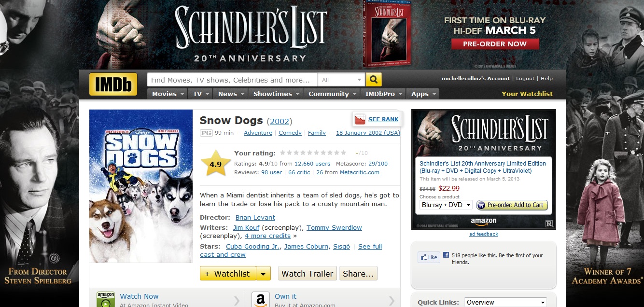Click the Amazon Own it icon
Screen dimensions: 644x307
click(260, 300)
